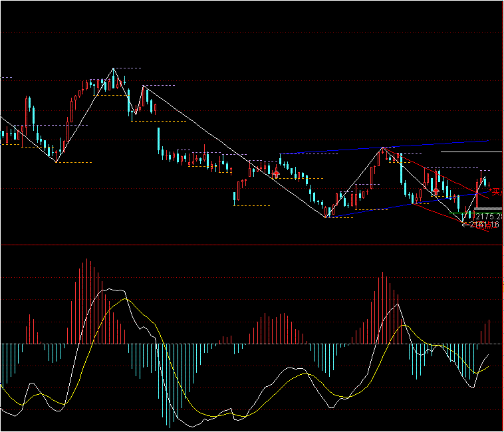
Task: Click the first zigzag trough at chart left
Action: coord(57,162)
